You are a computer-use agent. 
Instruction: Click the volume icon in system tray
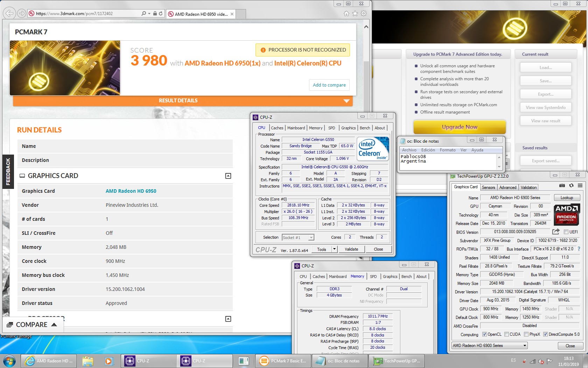[541, 361]
